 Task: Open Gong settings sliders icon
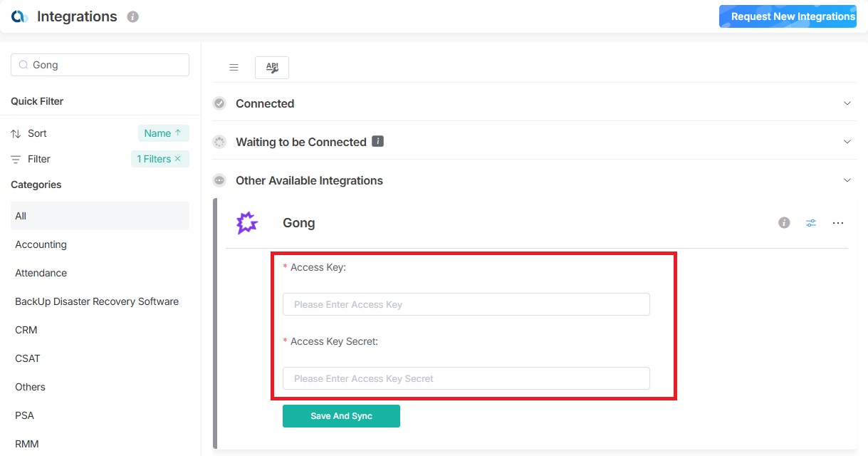point(811,223)
